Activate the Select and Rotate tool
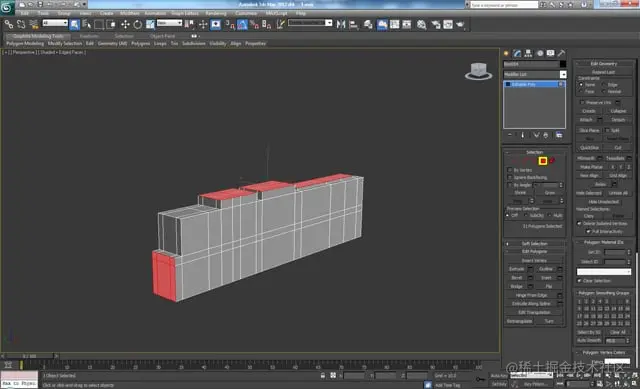This screenshot has width=640, height=389. coord(138,24)
